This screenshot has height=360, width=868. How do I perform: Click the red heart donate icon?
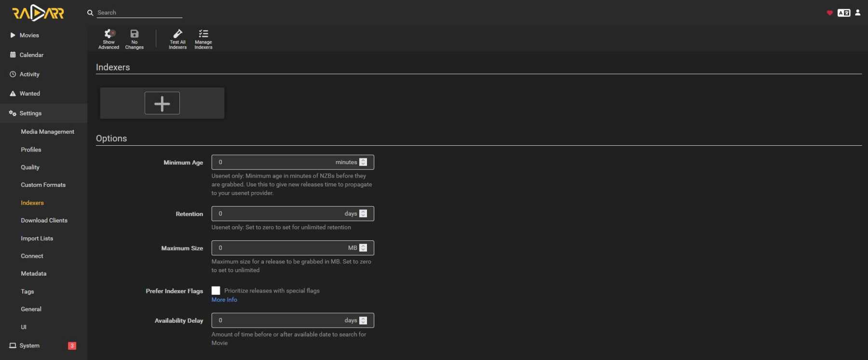tap(829, 13)
